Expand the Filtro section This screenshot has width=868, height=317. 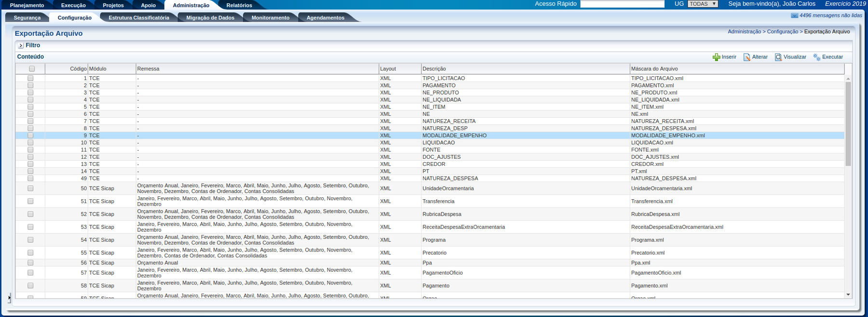coord(21,46)
